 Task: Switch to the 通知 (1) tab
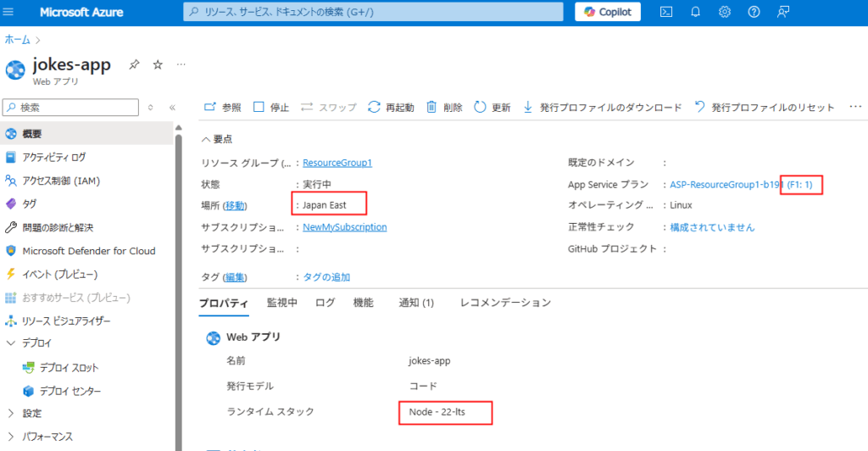416,303
